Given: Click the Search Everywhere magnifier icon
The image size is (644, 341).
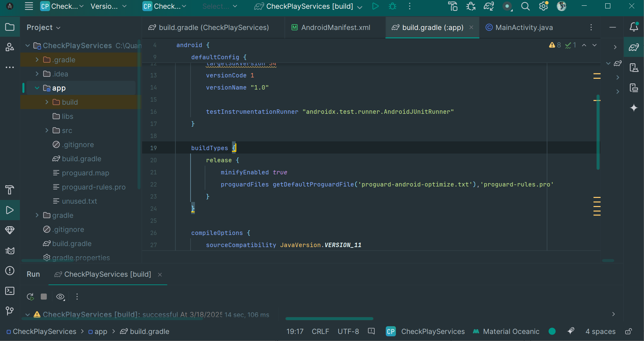Looking at the screenshot, I should coord(525,6).
